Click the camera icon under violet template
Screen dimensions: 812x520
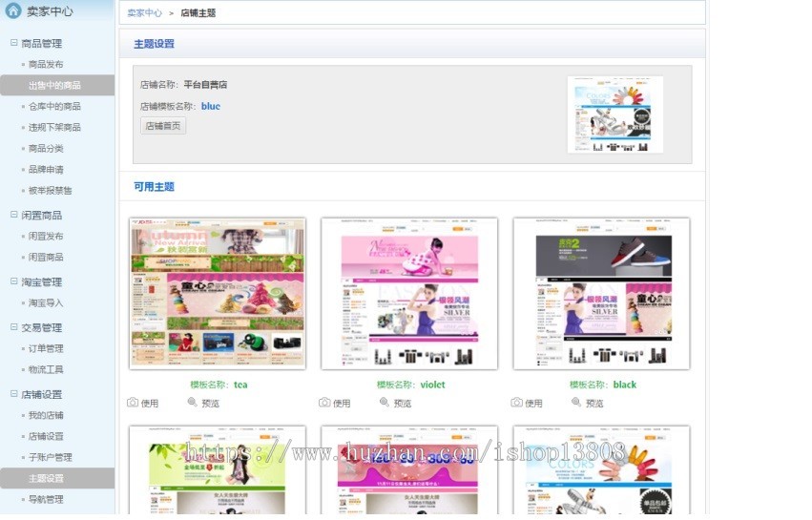[324, 403]
